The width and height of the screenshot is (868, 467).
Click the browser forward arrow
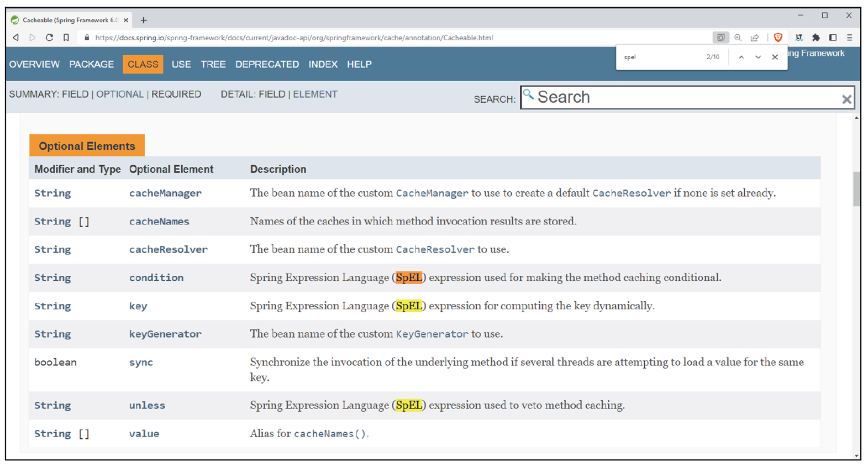(x=32, y=38)
